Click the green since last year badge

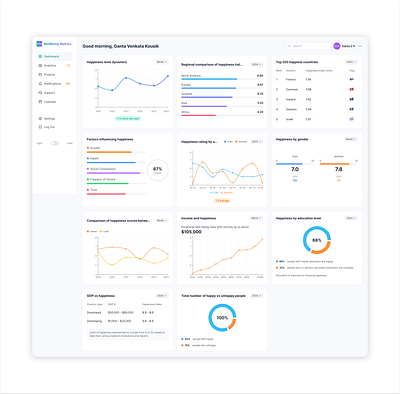click(x=128, y=118)
